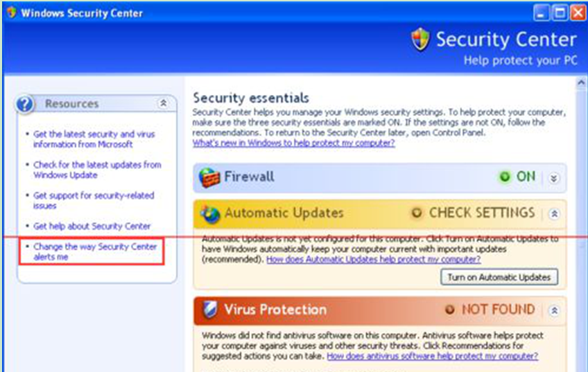The image size is (588, 372).
Task: Click the scrollbar up arrow on right edge
Action: 581,83
